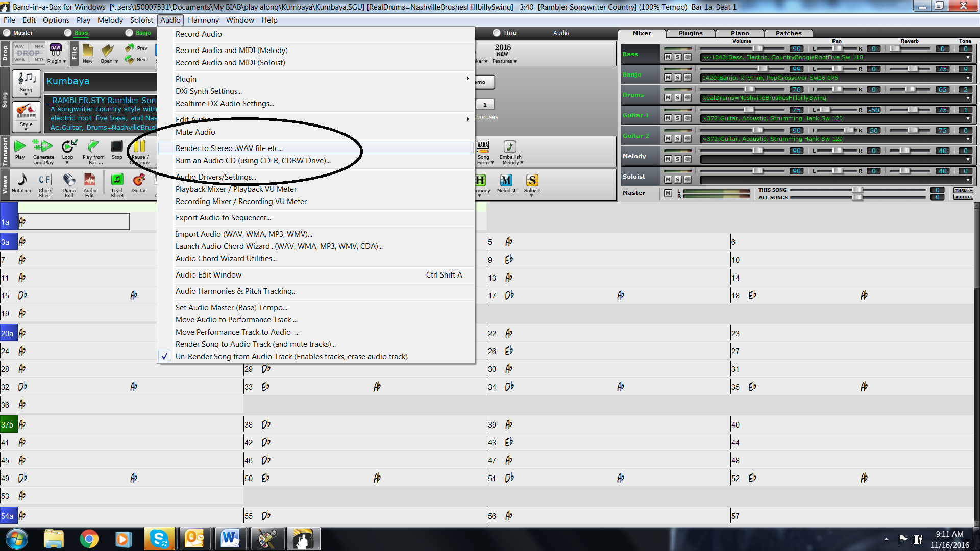980x551 pixels.
Task: Open the Windows Start menu
Action: pyautogui.click(x=16, y=539)
